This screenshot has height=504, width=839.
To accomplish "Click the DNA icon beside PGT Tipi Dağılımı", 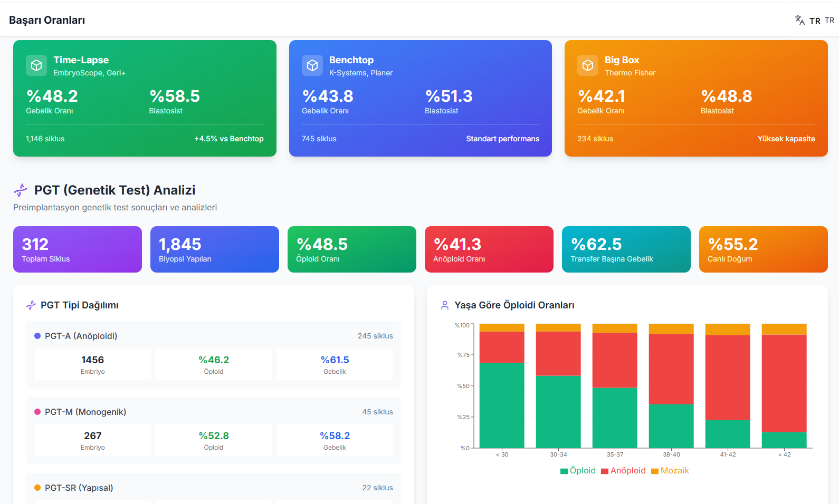I will [31, 305].
